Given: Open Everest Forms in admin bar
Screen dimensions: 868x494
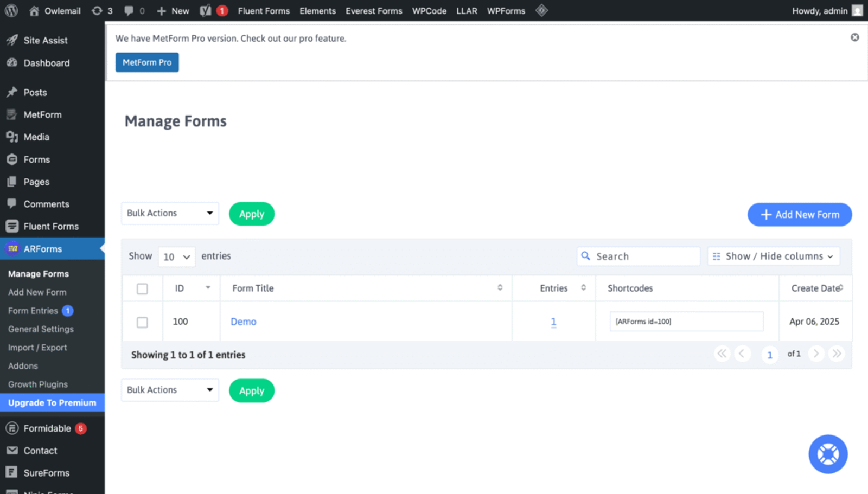Looking at the screenshot, I should (x=374, y=11).
